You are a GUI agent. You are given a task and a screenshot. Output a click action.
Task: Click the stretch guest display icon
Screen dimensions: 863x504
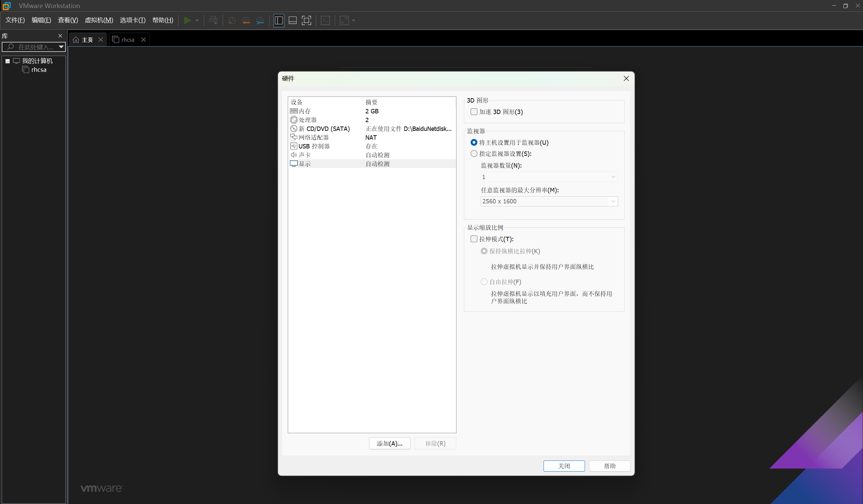(344, 21)
